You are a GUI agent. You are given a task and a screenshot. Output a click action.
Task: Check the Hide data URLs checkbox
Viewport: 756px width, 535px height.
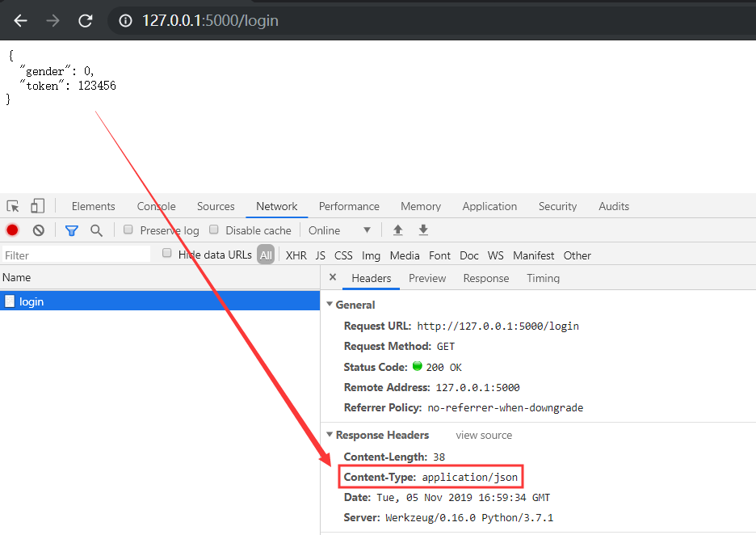(167, 253)
